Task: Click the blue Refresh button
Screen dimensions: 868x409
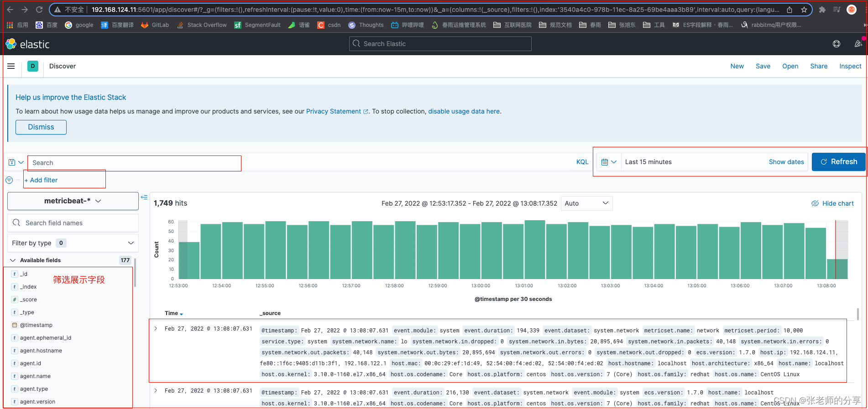Action: coord(838,162)
